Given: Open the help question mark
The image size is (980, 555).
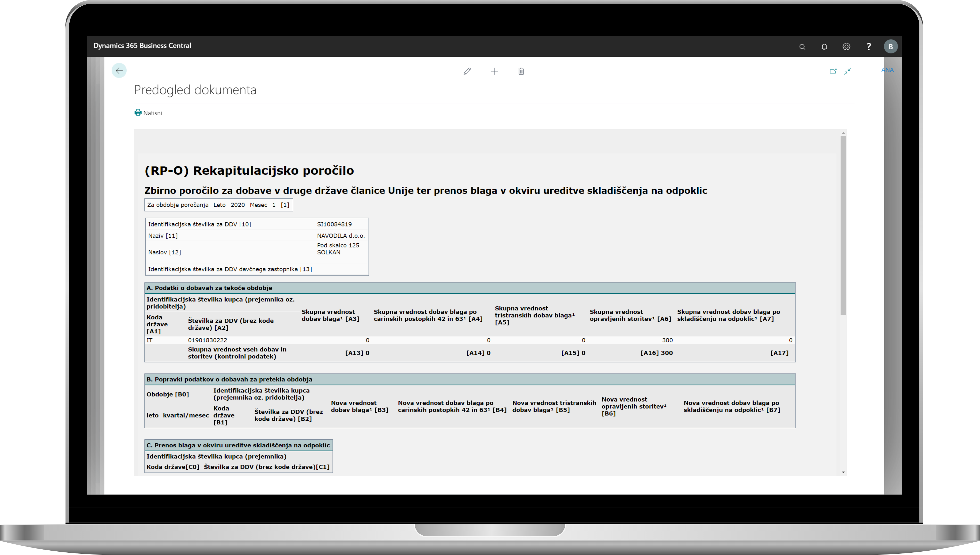Looking at the screenshot, I should 869,46.
